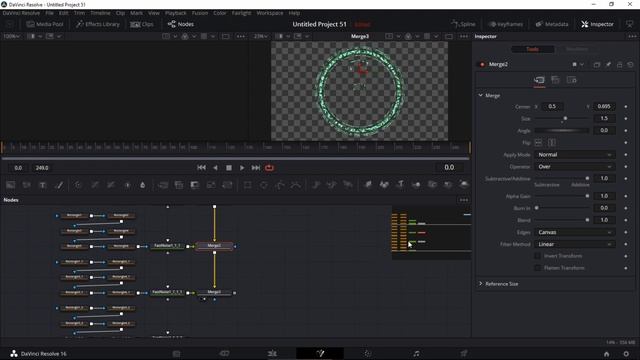Add a BSpline mask from toolbar
This screenshot has width=640, height=360.
[x=296, y=185]
